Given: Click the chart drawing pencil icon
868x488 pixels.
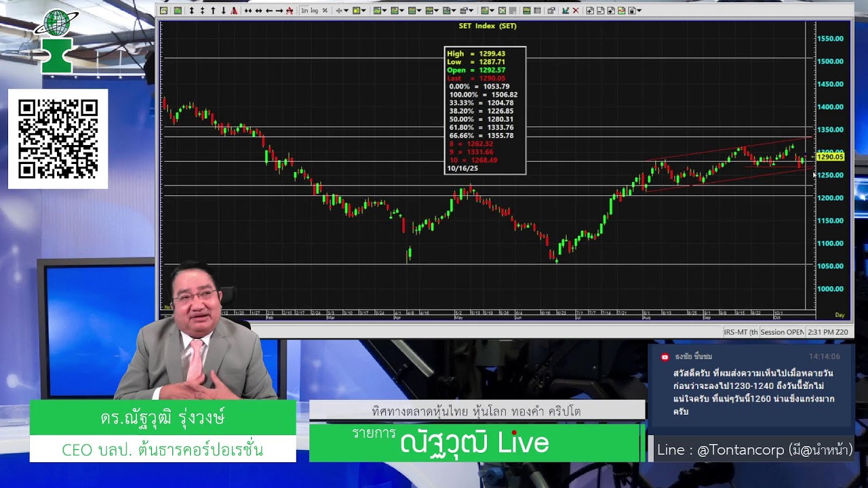Looking at the screenshot, I should coord(566,11).
